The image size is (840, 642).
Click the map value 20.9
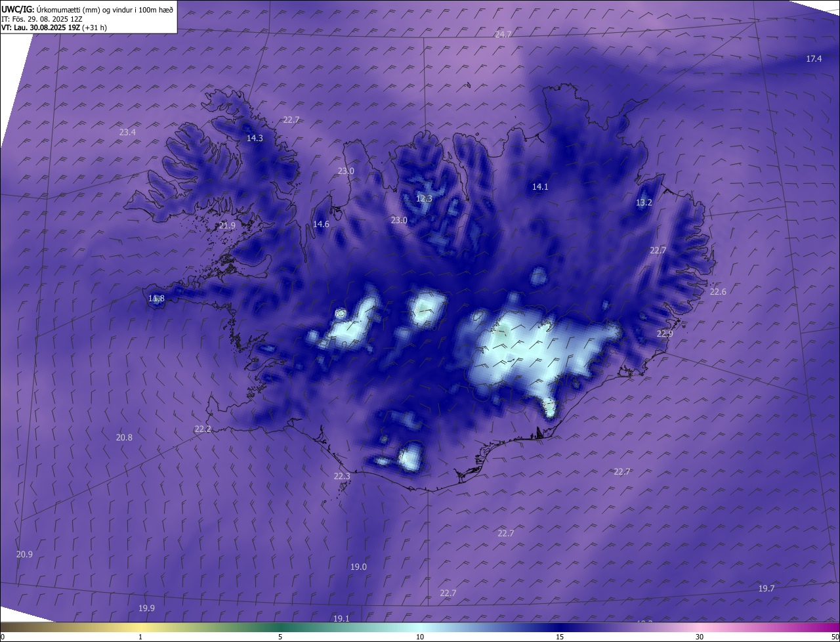coord(24,555)
